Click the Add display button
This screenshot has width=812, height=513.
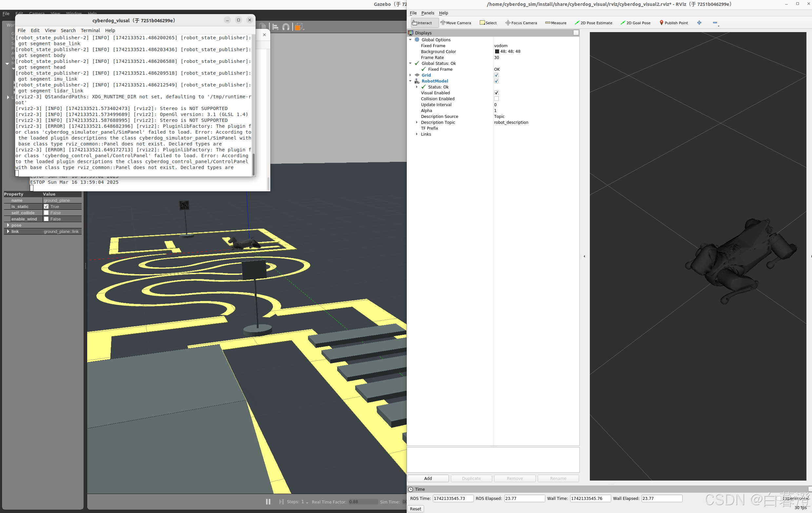pos(428,478)
